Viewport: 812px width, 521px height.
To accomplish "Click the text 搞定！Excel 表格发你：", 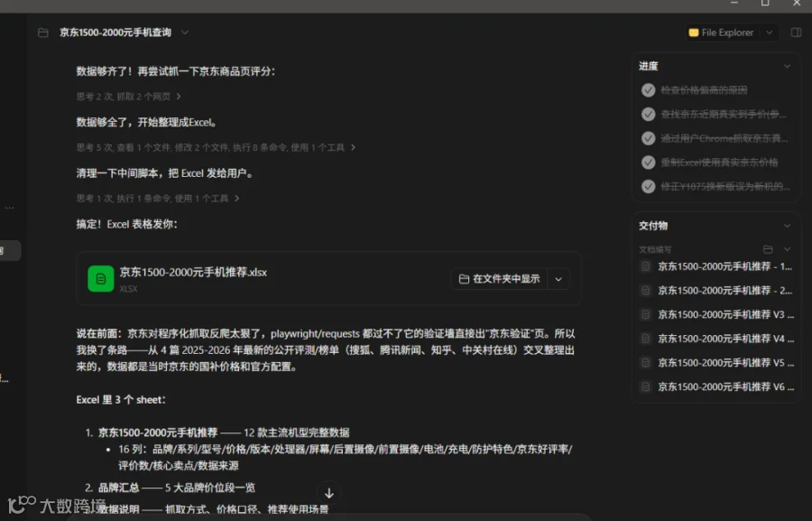I will (x=127, y=225).
